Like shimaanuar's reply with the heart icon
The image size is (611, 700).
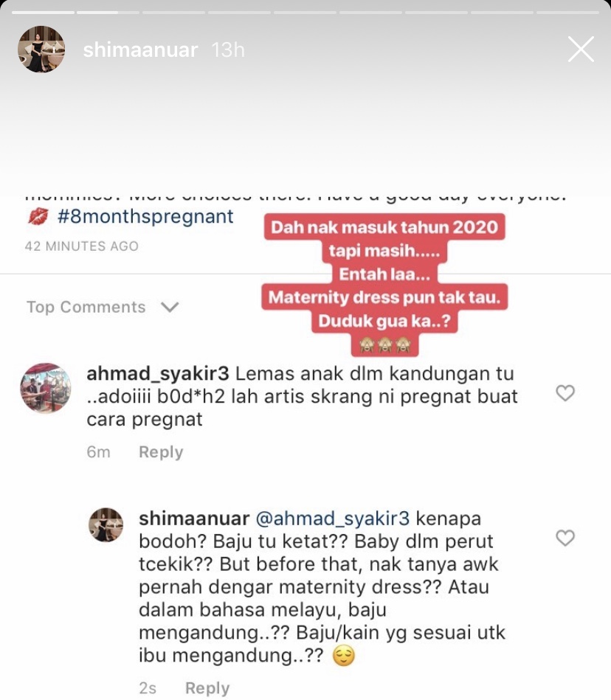coord(565,538)
